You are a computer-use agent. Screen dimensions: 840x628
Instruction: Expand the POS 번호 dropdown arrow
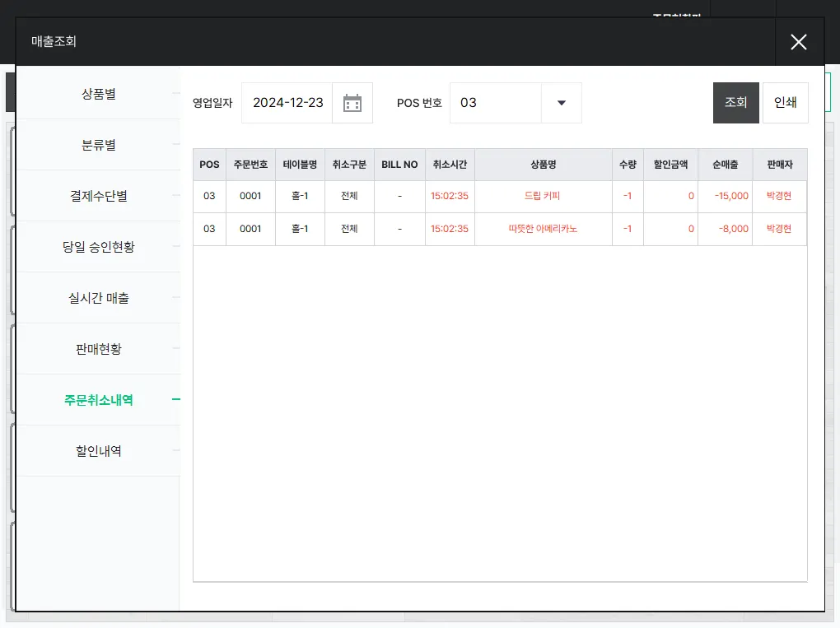[562, 103]
